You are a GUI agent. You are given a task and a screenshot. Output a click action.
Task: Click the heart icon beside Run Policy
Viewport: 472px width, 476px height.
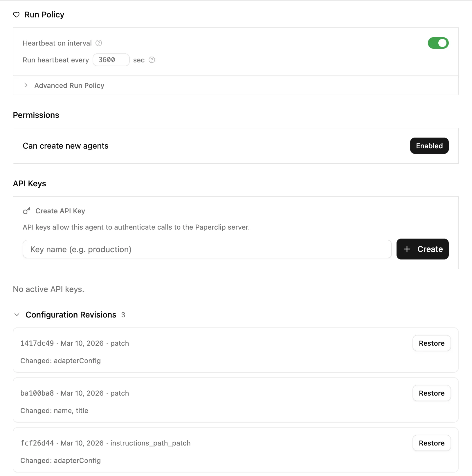click(16, 15)
